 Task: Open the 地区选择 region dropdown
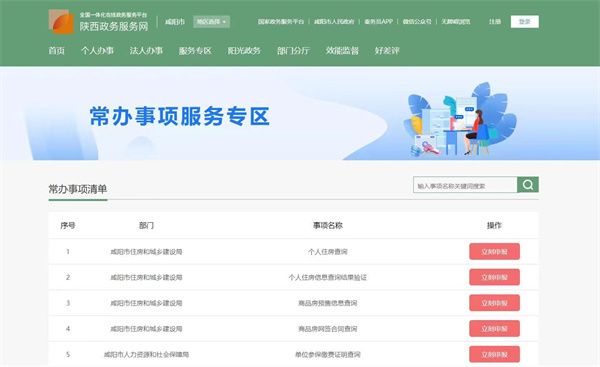pyautogui.click(x=211, y=22)
